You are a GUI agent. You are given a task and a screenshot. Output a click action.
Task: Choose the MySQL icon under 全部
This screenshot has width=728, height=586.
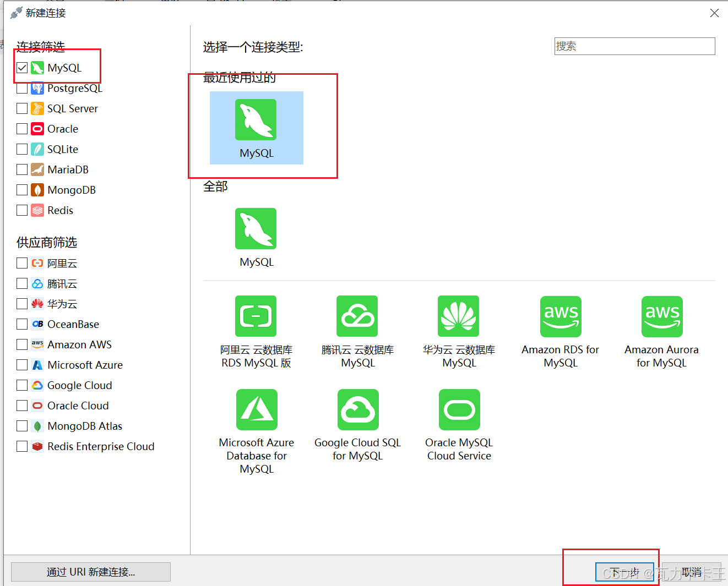tap(256, 228)
